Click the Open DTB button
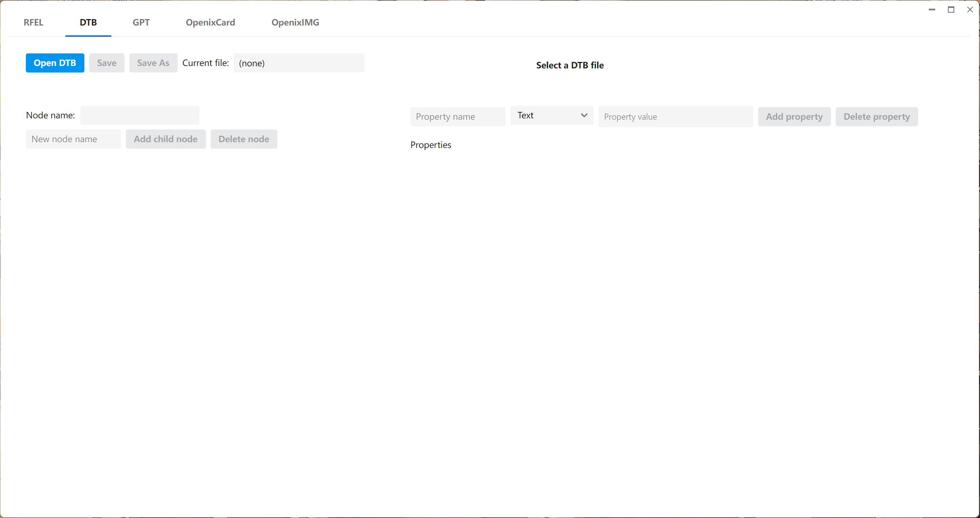Image resolution: width=980 pixels, height=518 pixels. click(x=55, y=63)
